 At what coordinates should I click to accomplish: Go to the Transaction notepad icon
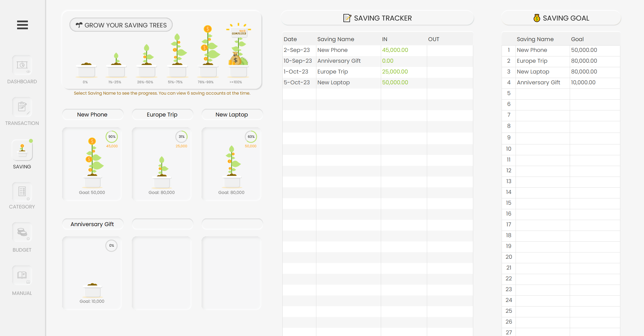coord(22,107)
